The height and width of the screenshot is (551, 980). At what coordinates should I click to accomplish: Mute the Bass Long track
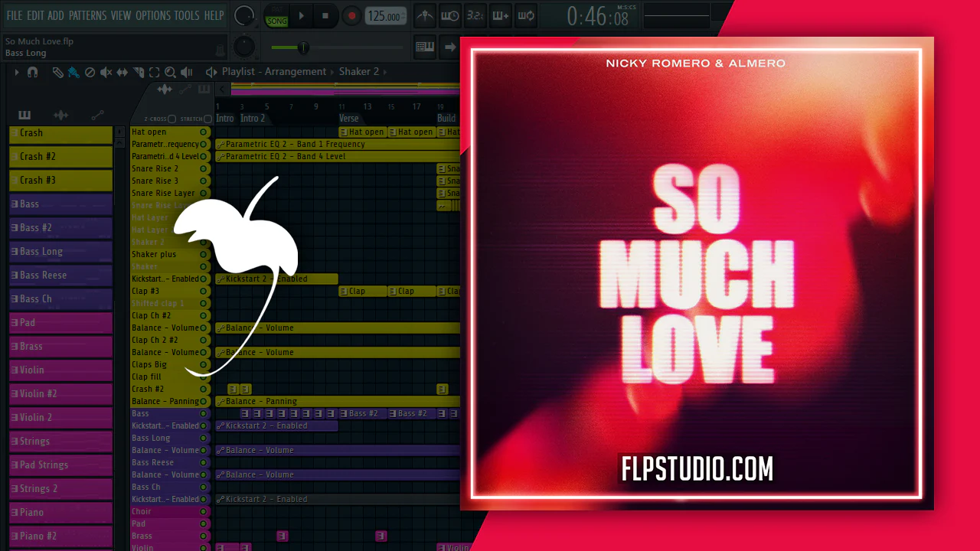coord(204,439)
